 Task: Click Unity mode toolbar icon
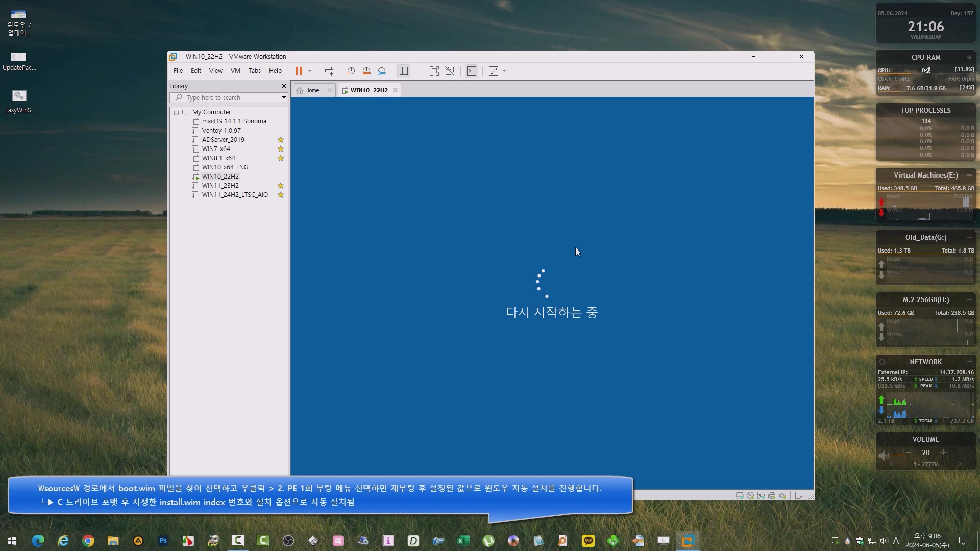coord(450,71)
